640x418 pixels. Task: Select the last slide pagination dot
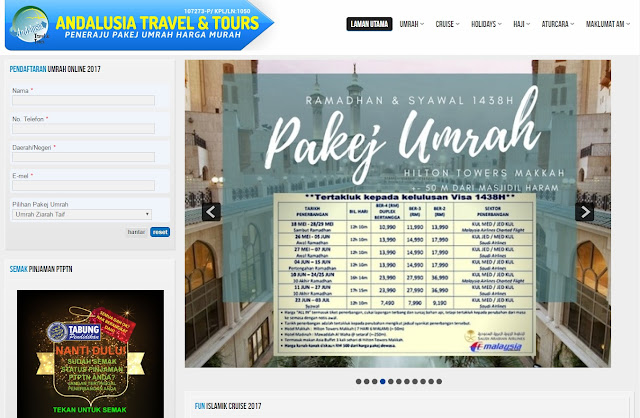[439, 381]
